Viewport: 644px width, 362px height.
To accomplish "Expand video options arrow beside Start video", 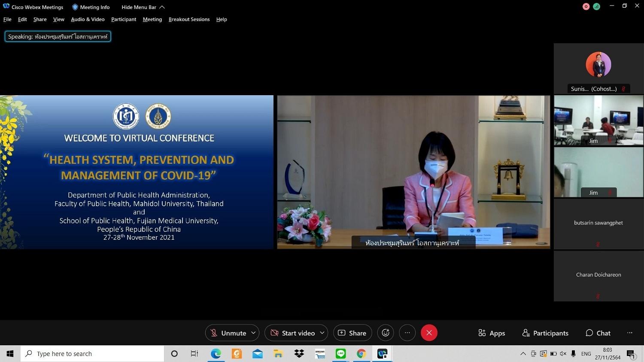I will pyautogui.click(x=322, y=333).
